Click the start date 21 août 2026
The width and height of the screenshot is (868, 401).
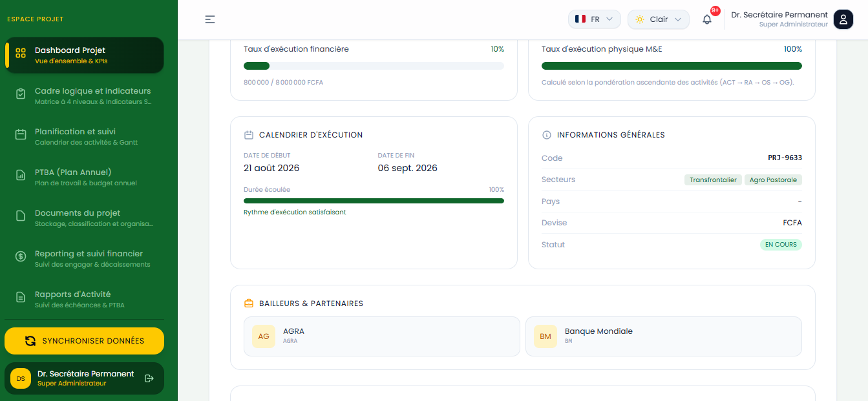(271, 168)
